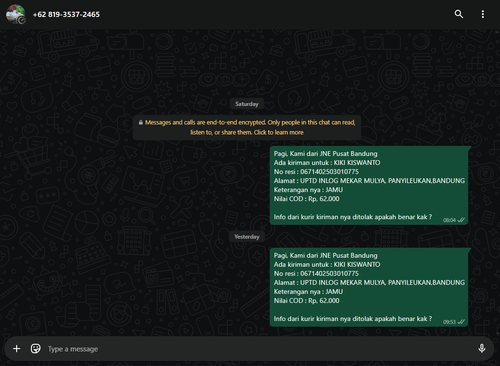Click the Yesterday date label
This screenshot has width=500, height=366.
[247, 237]
